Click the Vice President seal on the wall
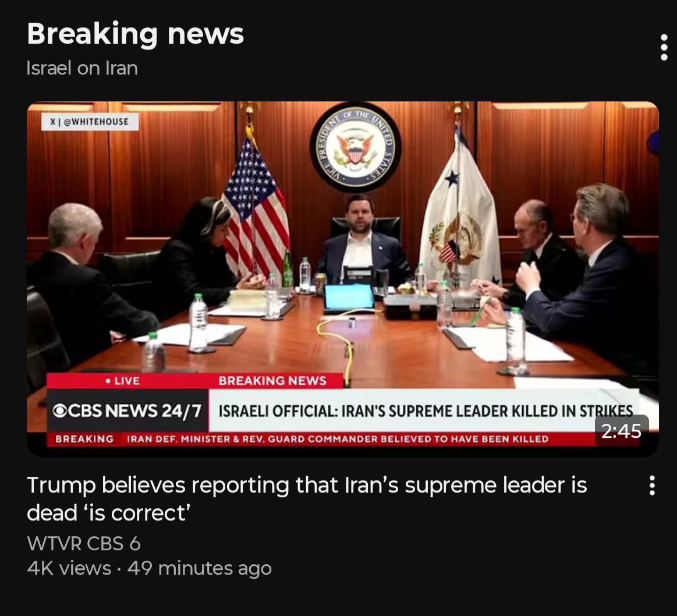 (x=355, y=147)
